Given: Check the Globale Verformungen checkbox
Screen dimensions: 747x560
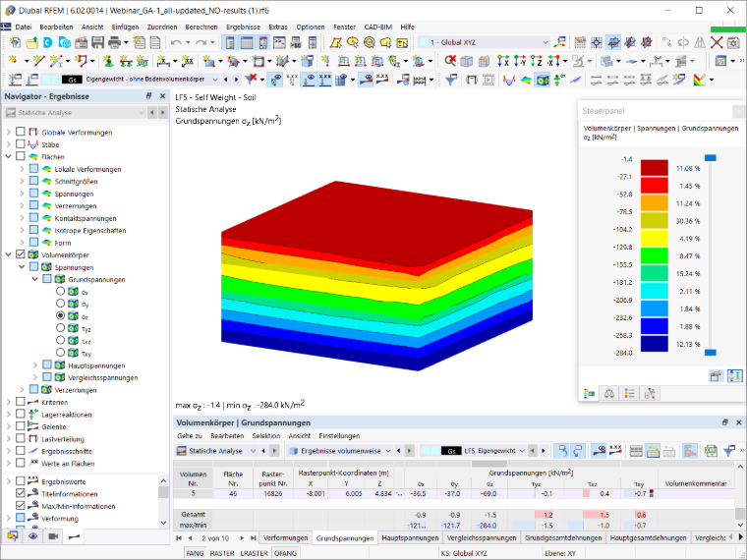Looking at the screenshot, I should (21, 132).
